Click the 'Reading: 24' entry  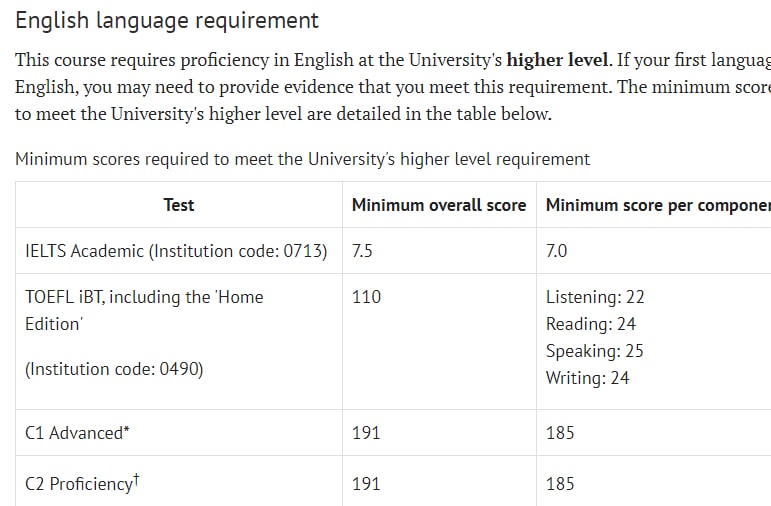click(591, 324)
